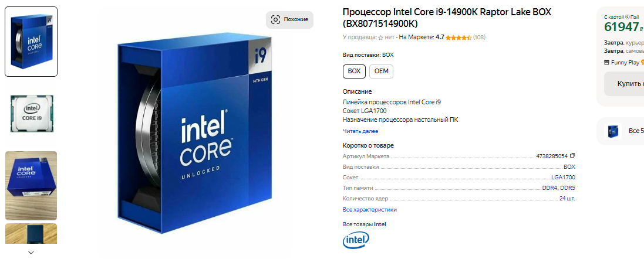Screen dimensions: 644x259
Task: Select the BOX delivery option
Action: pos(354,71)
